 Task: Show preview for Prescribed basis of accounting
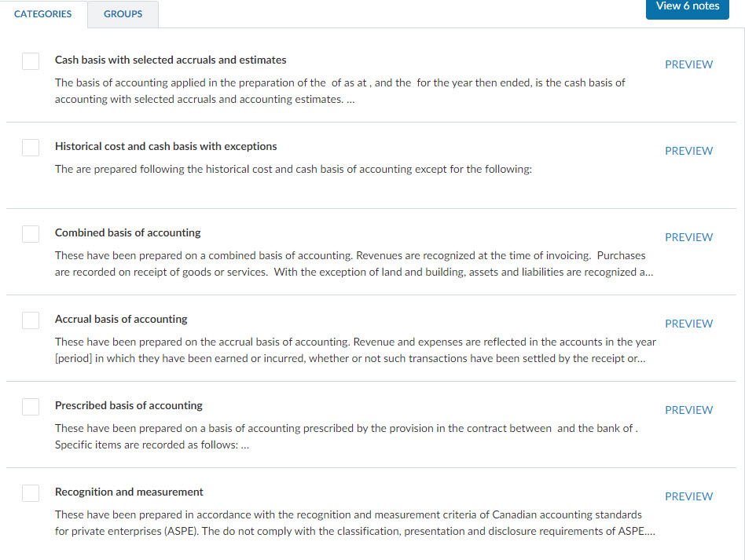tap(688, 410)
